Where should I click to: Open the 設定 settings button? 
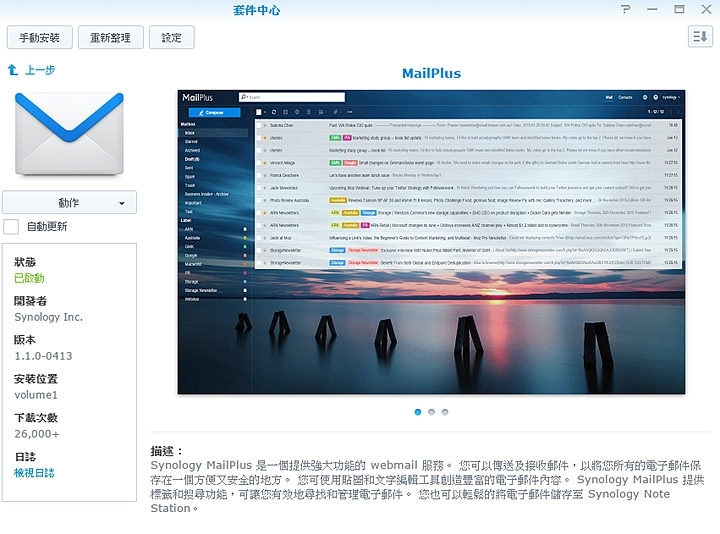pos(172,37)
